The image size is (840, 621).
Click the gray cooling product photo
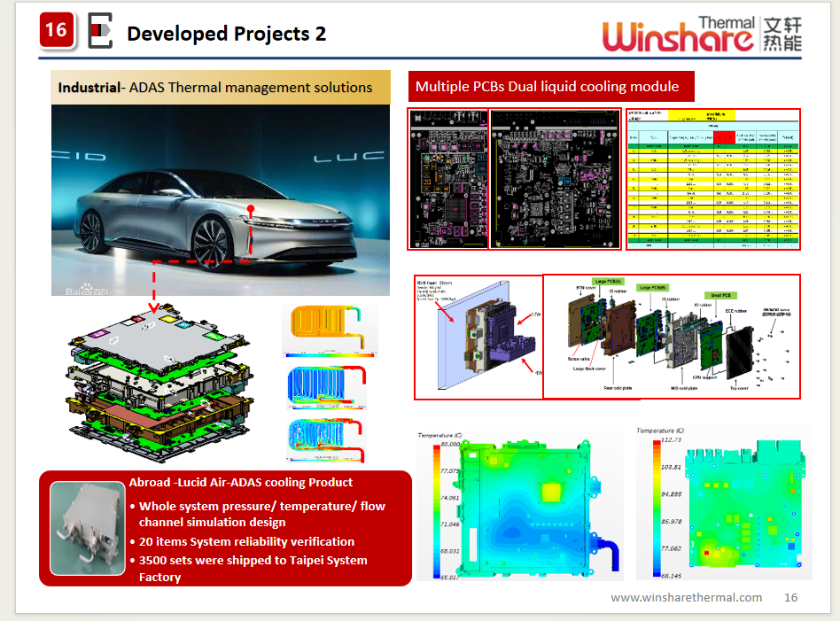click(88, 528)
